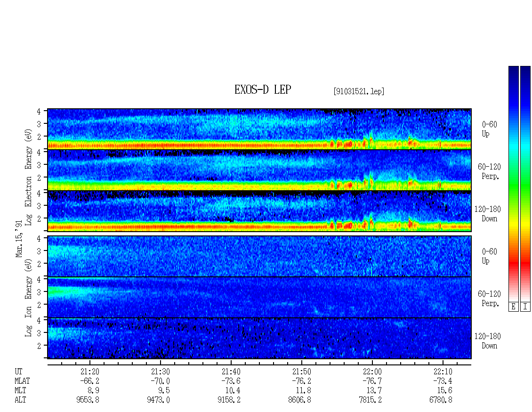Screen dimensions: 532x412
Task: Click the MLT value 9.5
Action: pyautogui.click(x=164, y=391)
